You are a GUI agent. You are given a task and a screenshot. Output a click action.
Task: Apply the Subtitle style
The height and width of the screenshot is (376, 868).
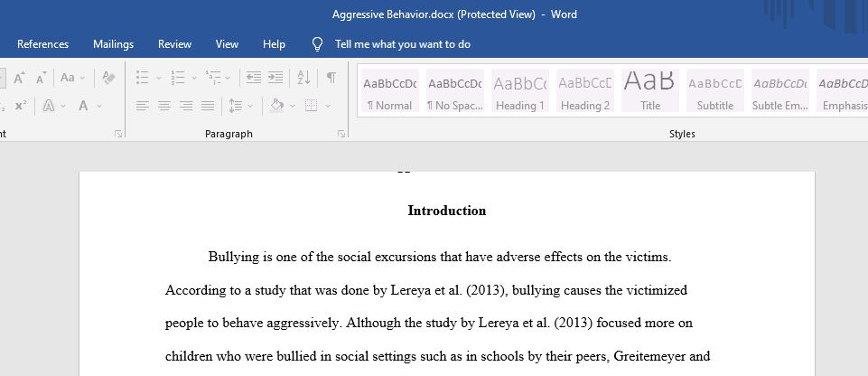coord(715,90)
